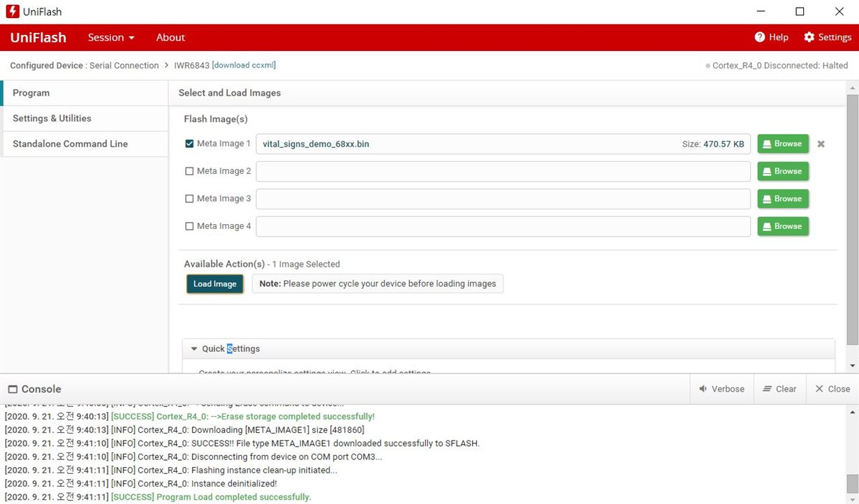Select the Program tab in sidebar

(85, 93)
